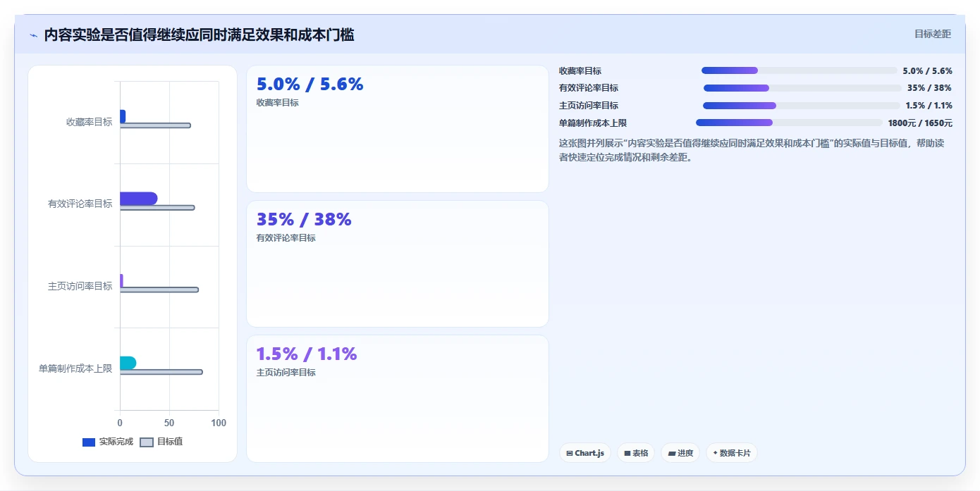Open the 1.5% / 1.1% data card
Viewport: 980px width, 491px height.
398,399
